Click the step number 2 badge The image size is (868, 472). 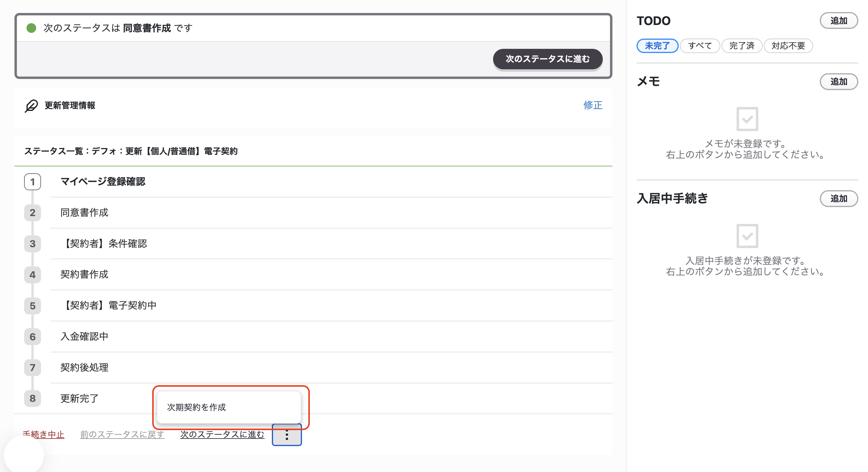[32, 213]
